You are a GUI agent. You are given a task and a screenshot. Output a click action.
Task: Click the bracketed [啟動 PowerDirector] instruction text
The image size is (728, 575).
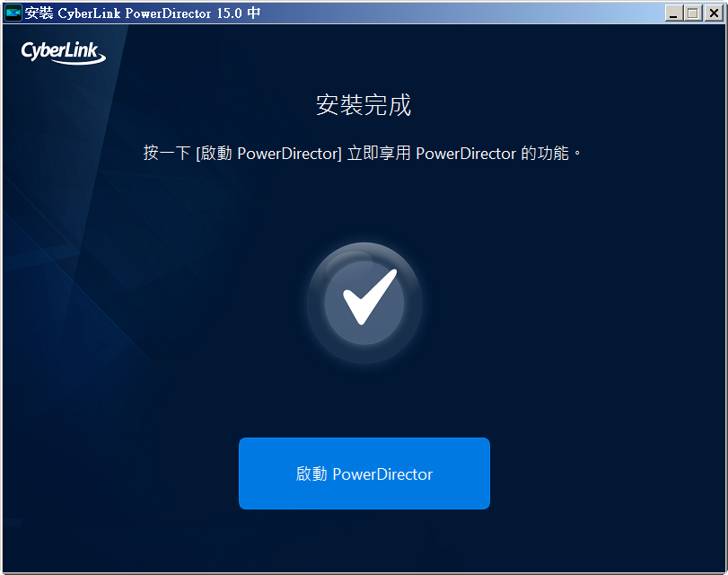(268, 153)
